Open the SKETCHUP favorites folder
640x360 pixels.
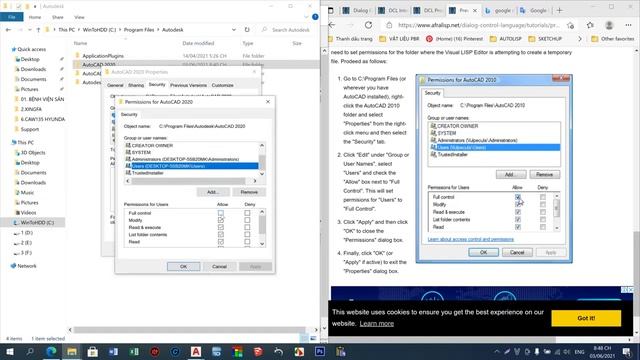pos(545,39)
